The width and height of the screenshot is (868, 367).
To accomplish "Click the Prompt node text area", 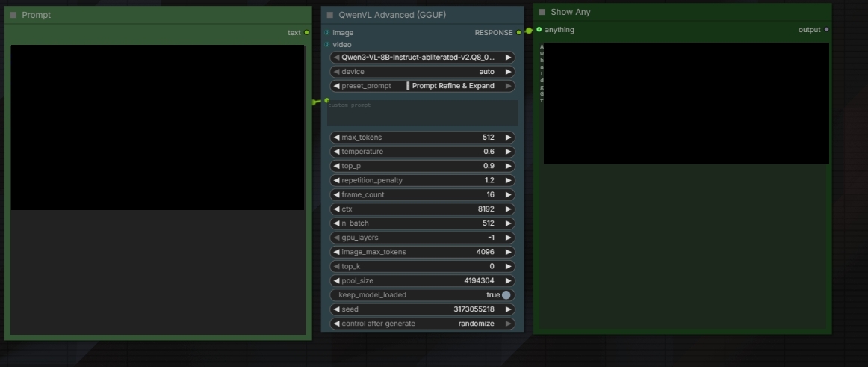I will [x=158, y=189].
